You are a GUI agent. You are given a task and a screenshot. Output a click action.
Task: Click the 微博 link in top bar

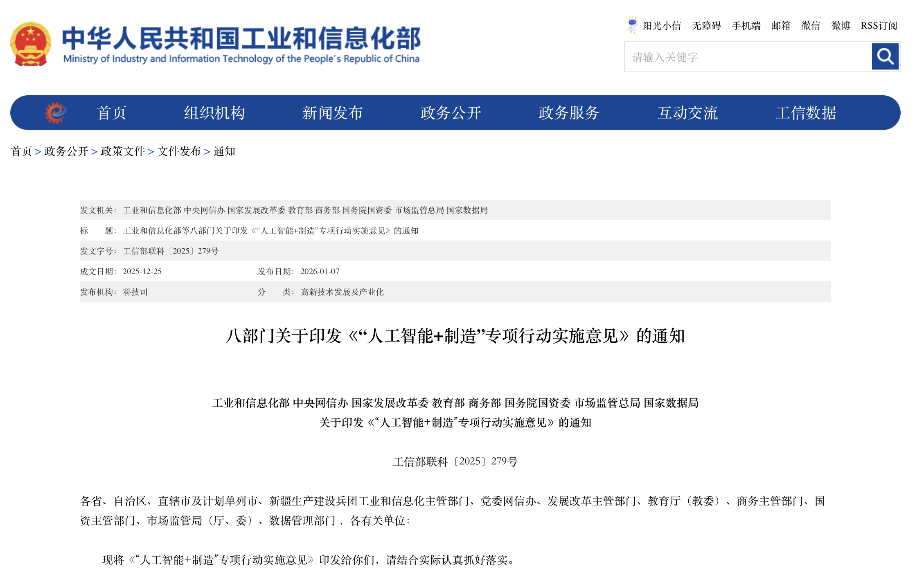(841, 26)
